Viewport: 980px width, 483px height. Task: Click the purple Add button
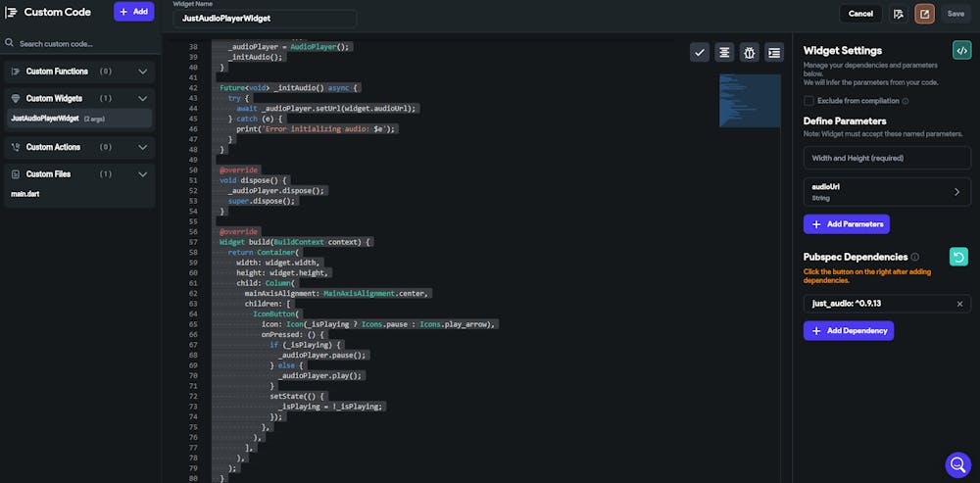133,12
